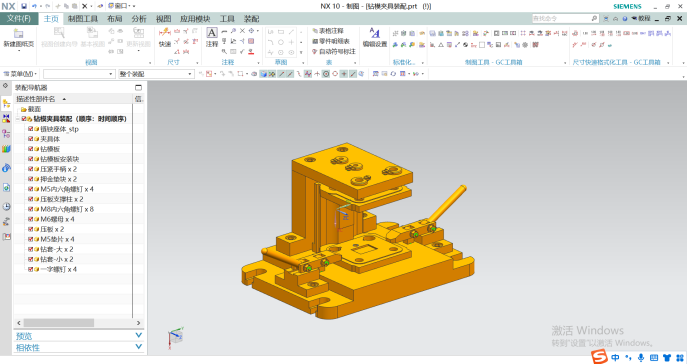Click the 视图 ribbon tab

(163, 19)
